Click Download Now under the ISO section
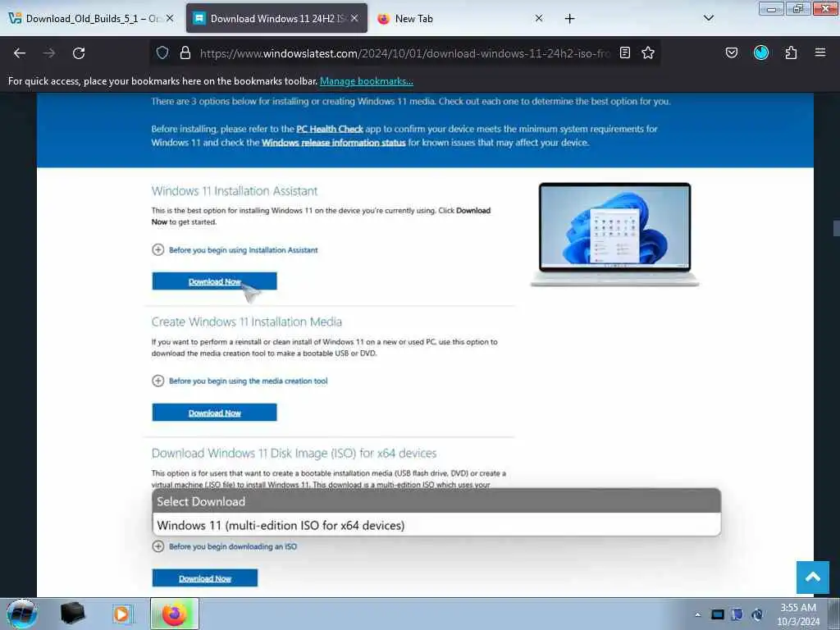 point(204,578)
